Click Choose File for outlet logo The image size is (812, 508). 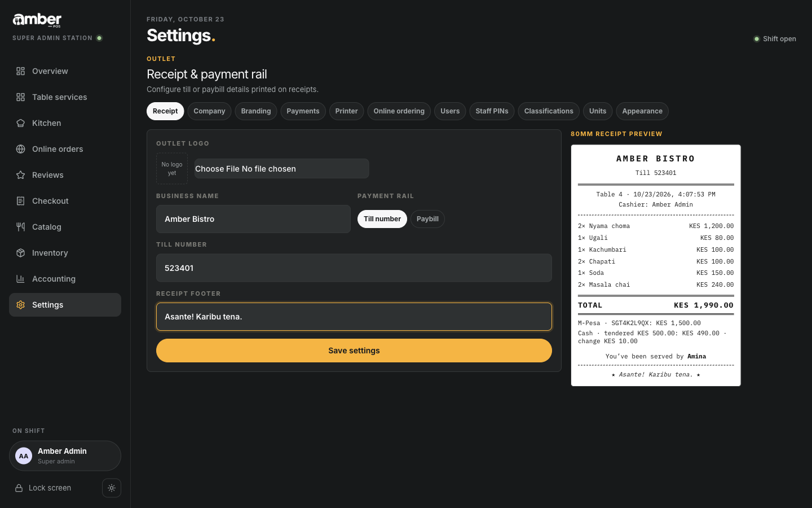(x=217, y=169)
